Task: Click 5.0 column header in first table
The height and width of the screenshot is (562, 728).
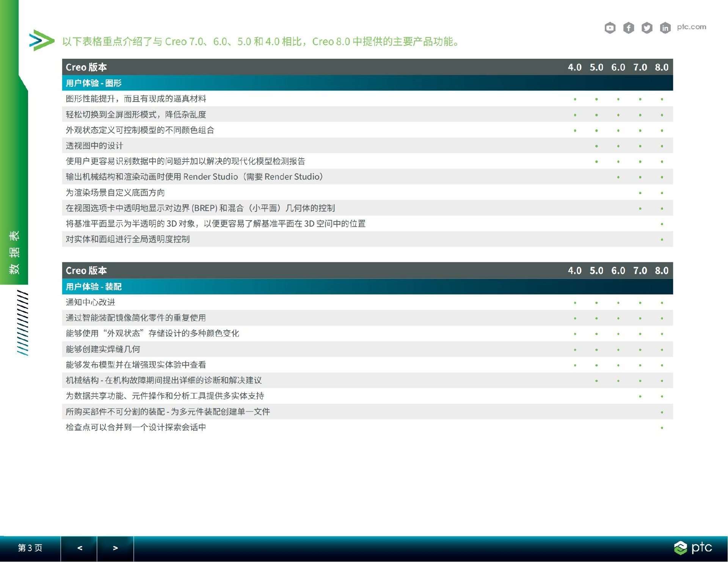Action: [596, 67]
